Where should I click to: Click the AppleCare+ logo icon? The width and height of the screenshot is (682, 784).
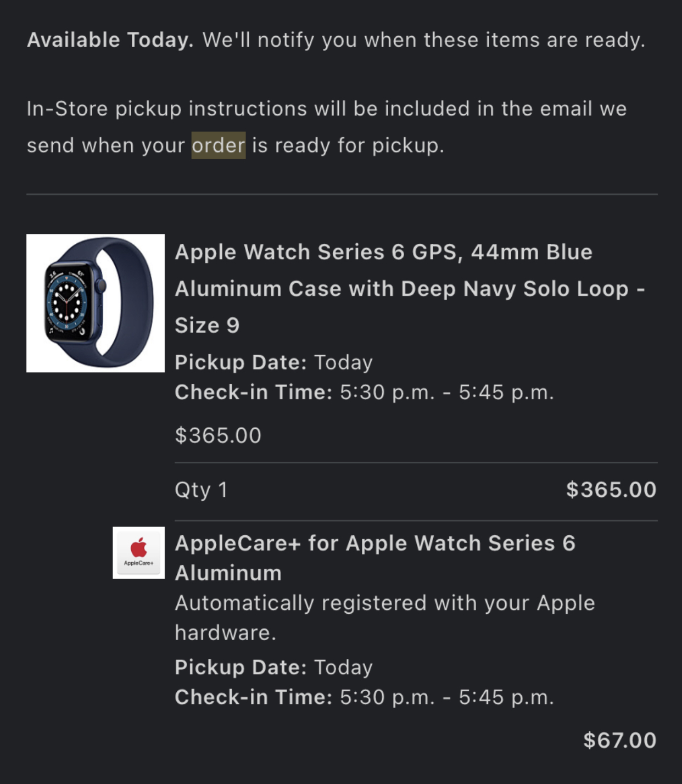(138, 552)
